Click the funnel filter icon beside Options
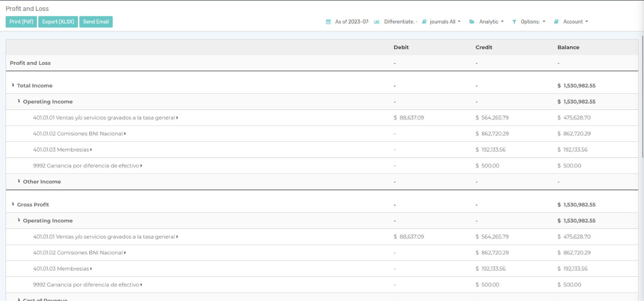644x301 pixels. pos(514,22)
